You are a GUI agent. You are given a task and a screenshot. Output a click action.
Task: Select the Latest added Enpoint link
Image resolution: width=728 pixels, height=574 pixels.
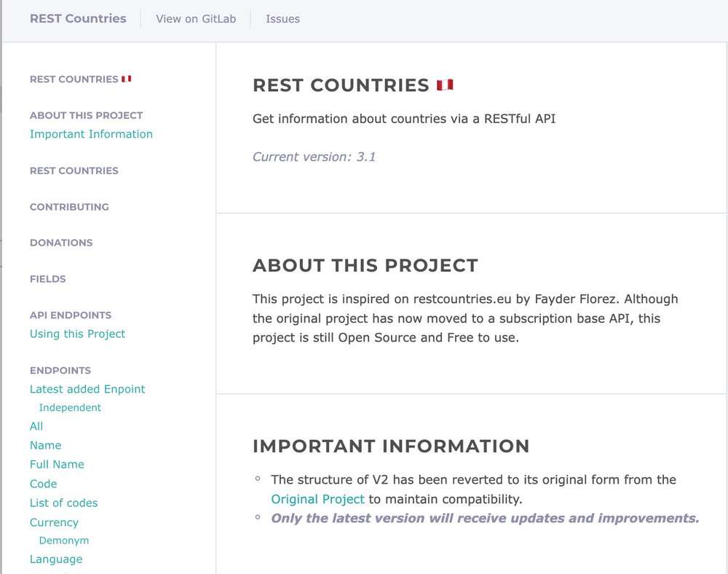click(x=87, y=389)
